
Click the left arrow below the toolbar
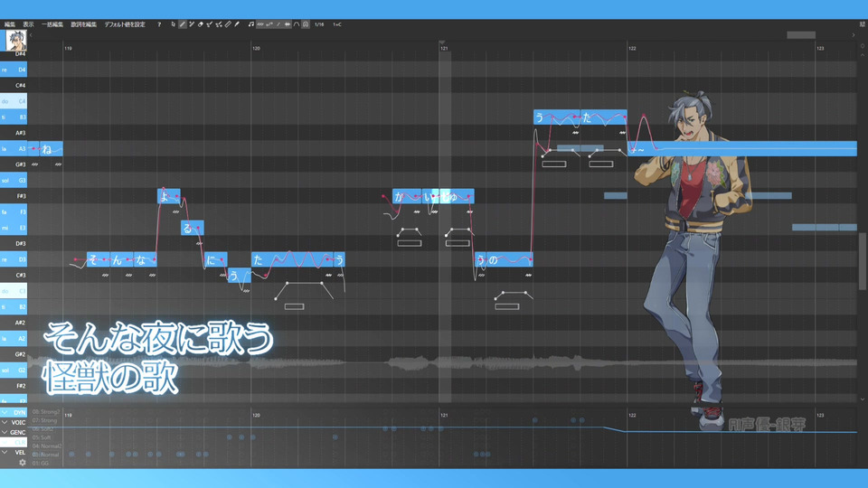coord(31,35)
